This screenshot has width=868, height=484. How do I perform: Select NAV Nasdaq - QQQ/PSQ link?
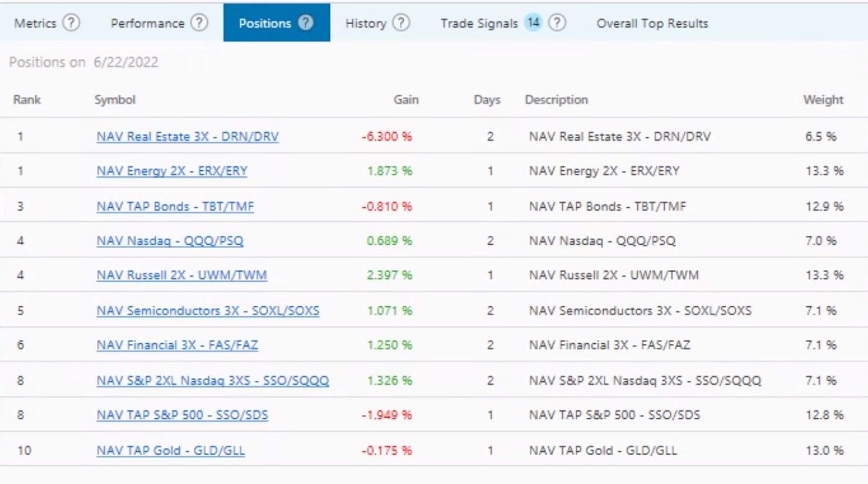pyautogui.click(x=170, y=241)
